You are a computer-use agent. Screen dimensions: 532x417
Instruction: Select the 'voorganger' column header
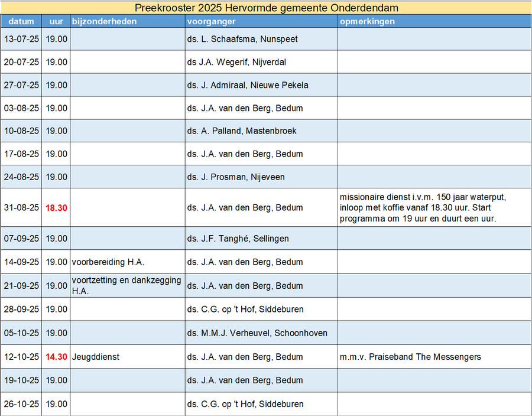262,21
